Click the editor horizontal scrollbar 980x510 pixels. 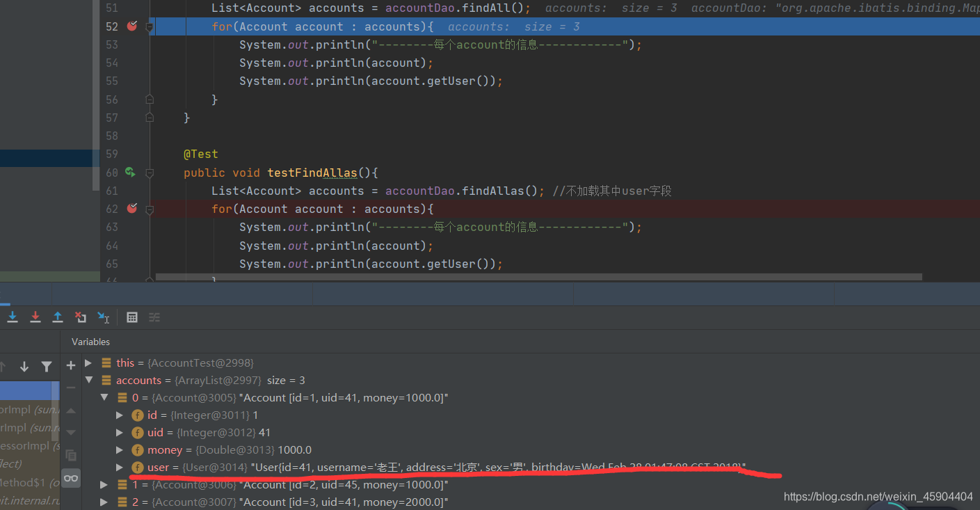pyautogui.click(x=539, y=276)
